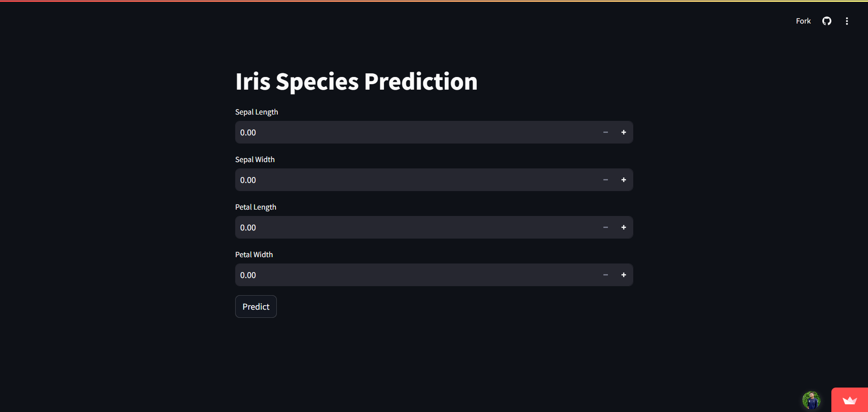Select the Petal Length input box
This screenshot has width=868, height=412.
[x=416, y=227]
